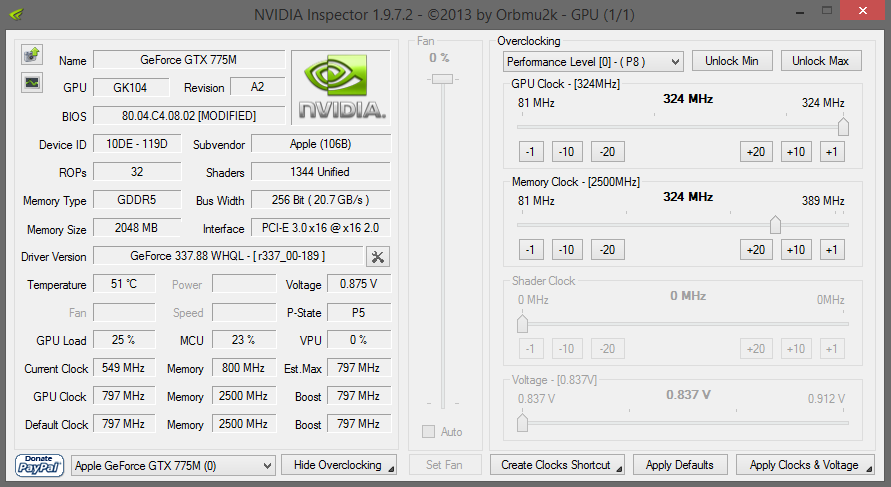Decrease Memory Clock by 1

click(531, 249)
